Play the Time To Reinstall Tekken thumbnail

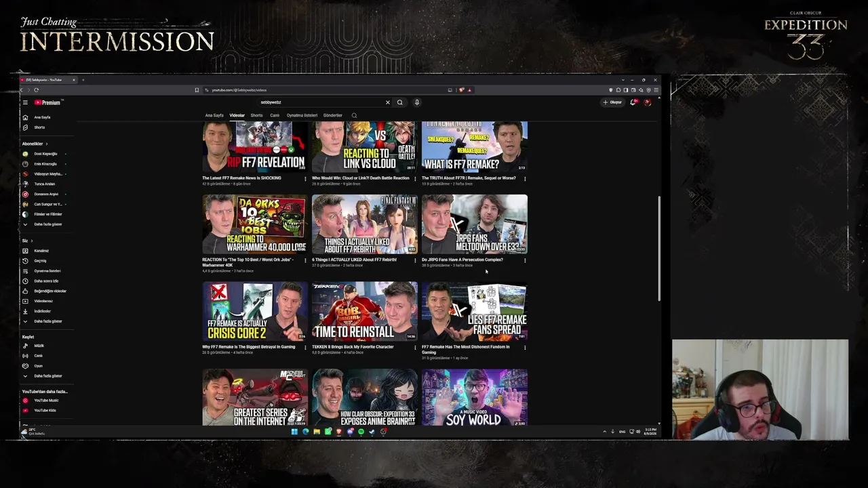[x=365, y=311]
